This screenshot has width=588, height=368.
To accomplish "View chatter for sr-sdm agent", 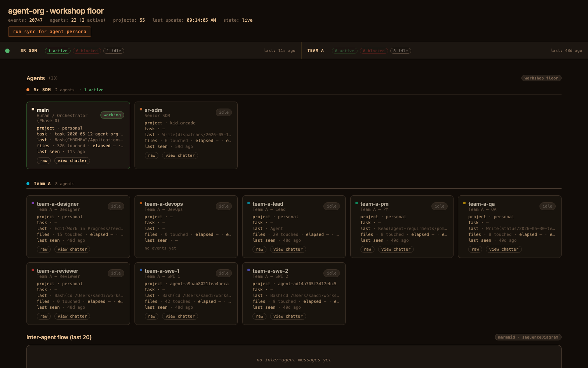I will 180,155.
